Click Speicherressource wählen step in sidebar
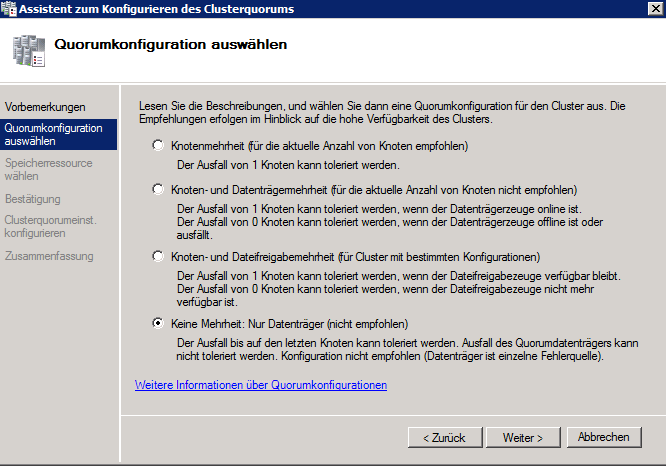Screen dimensions: 666x466 [x=48, y=169]
